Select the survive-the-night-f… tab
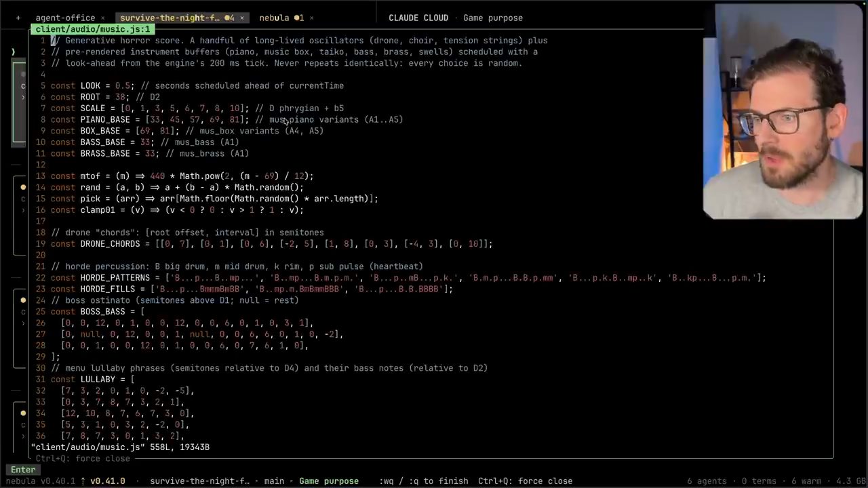The image size is (868, 488). [170, 18]
